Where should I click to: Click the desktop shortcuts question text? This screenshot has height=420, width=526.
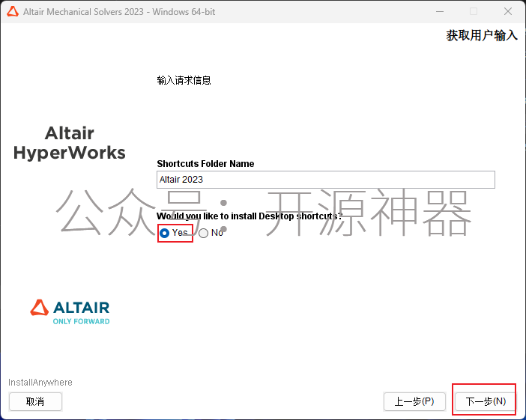click(x=250, y=216)
